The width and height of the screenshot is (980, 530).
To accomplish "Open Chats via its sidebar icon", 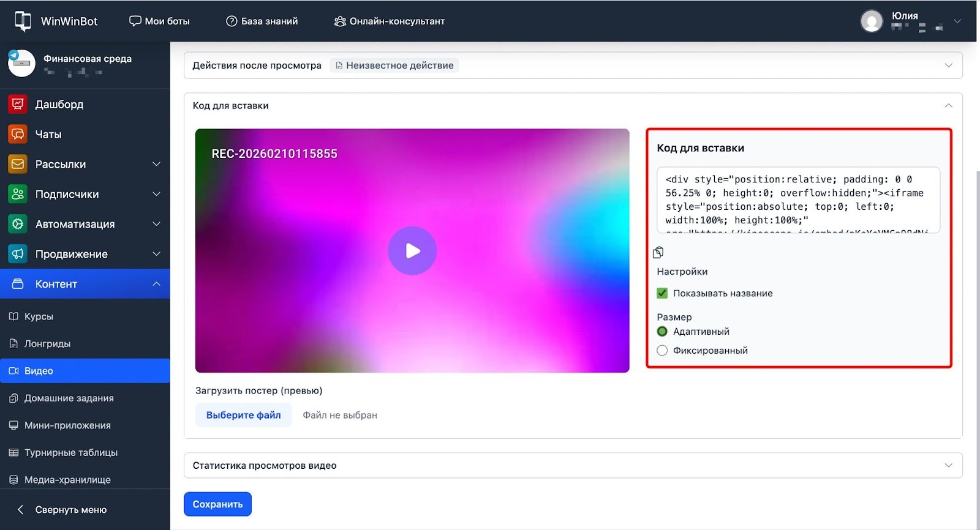I will (18, 134).
